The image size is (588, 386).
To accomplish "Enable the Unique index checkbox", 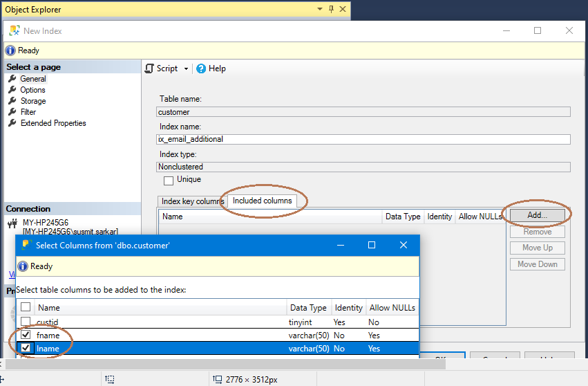I will click(x=168, y=180).
